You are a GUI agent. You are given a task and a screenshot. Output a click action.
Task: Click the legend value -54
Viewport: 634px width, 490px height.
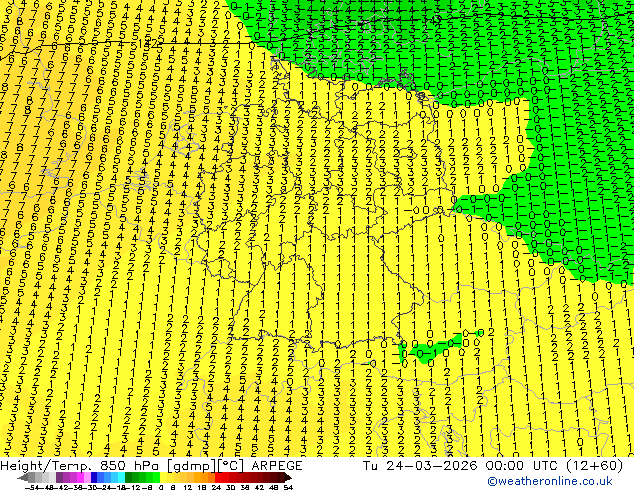tap(33, 488)
